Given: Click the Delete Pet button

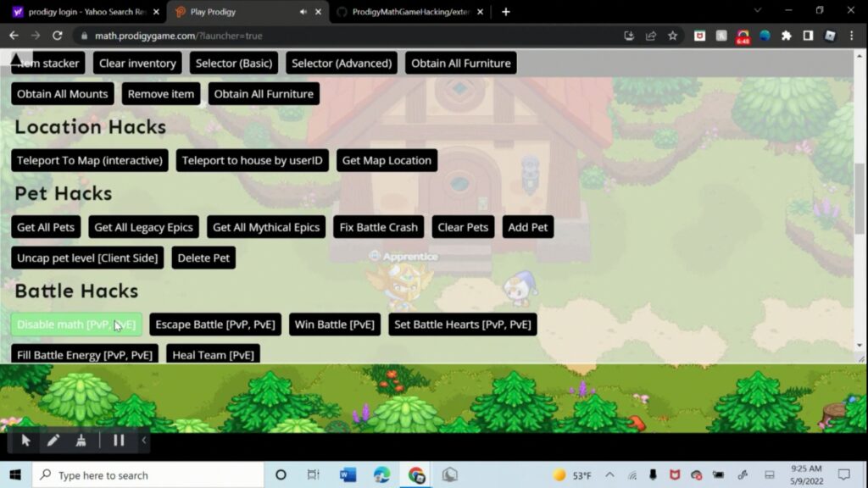Looking at the screenshot, I should (203, 258).
